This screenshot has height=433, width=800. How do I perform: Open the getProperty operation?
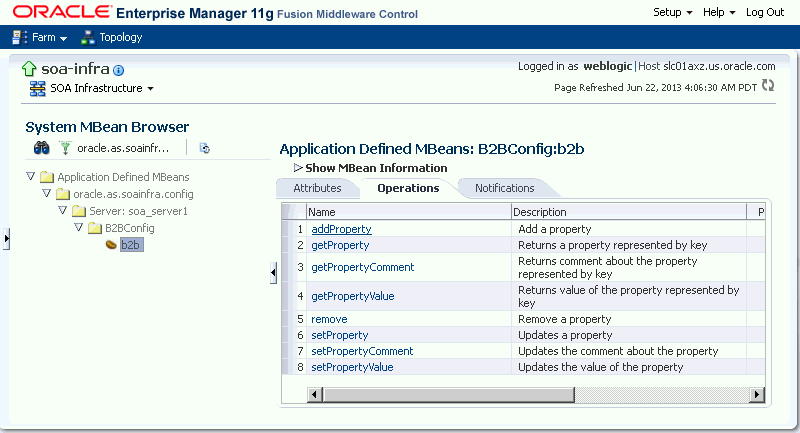(340, 245)
